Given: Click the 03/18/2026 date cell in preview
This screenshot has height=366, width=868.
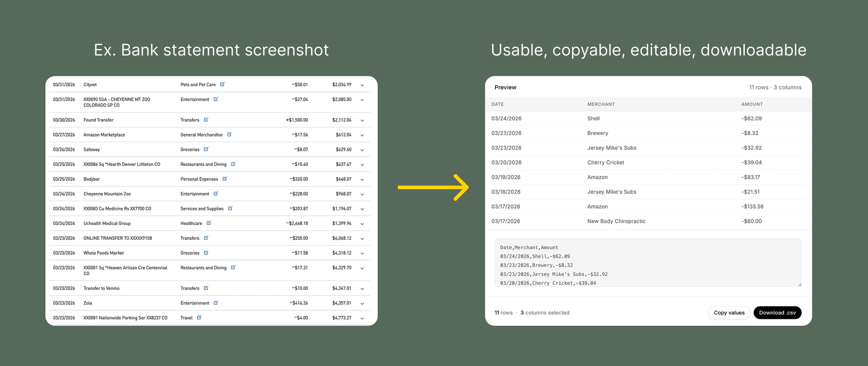Looking at the screenshot, I should (506, 192).
